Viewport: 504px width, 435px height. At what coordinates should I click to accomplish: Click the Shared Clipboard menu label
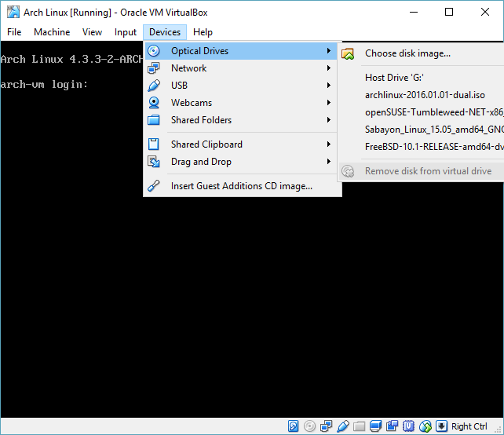tap(206, 144)
